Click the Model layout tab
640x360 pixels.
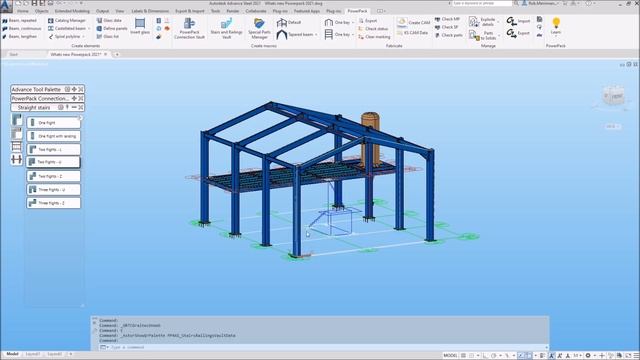[12, 354]
